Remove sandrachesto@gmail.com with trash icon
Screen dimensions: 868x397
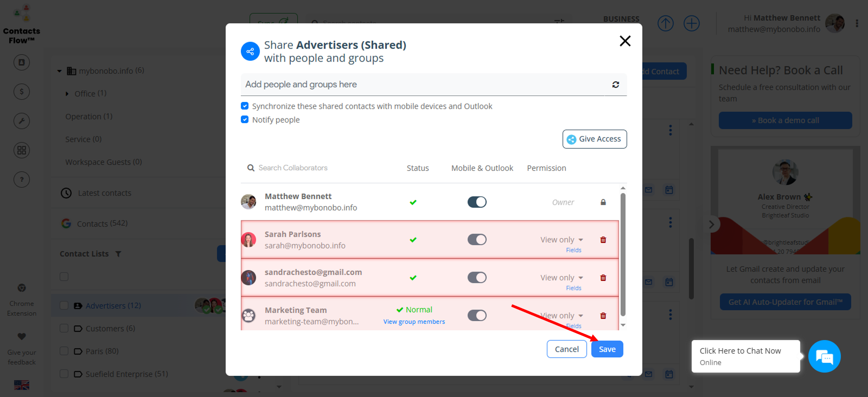(x=603, y=278)
